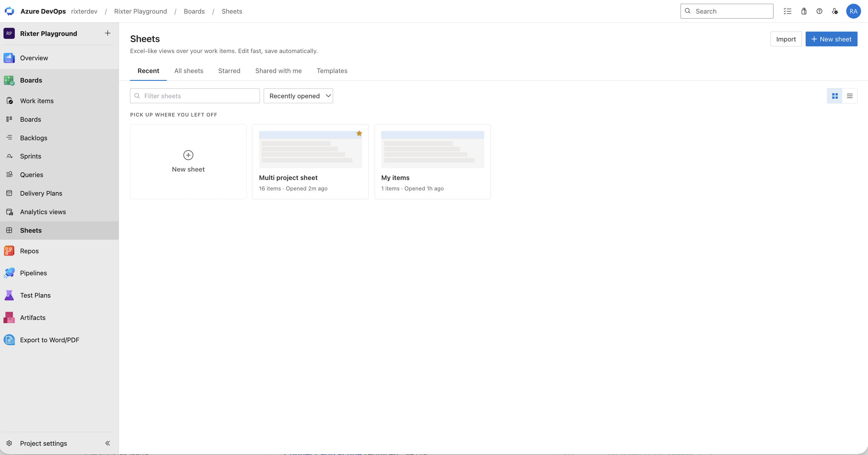Go to Work items

pyautogui.click(x=59, y=101)
